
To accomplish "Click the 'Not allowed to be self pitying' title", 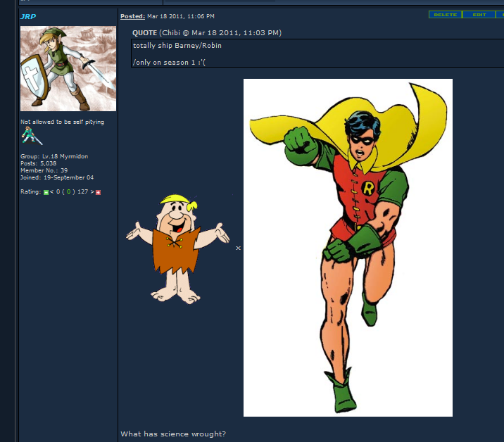I will pos(63,122).
